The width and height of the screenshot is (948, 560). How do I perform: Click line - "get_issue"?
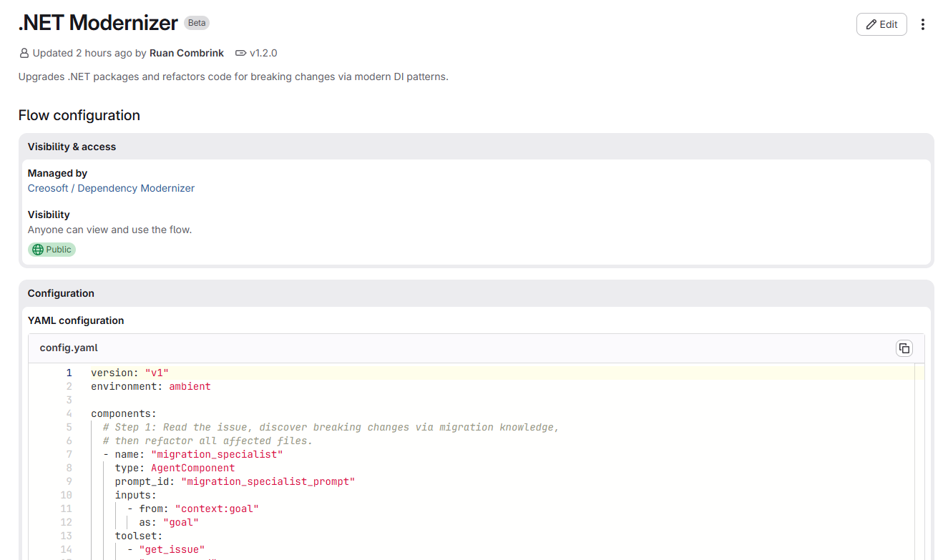166,549
